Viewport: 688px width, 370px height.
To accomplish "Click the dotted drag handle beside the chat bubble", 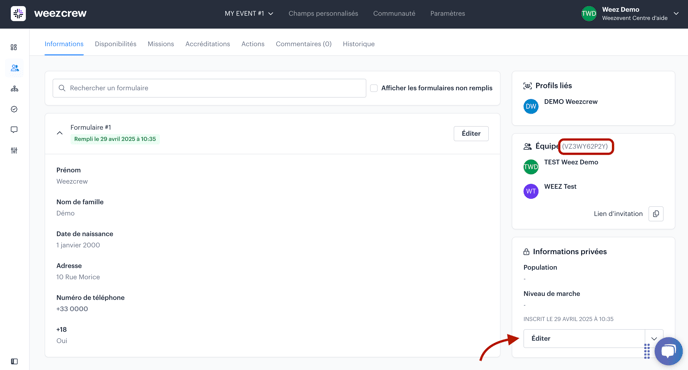I will pos(647,351).
